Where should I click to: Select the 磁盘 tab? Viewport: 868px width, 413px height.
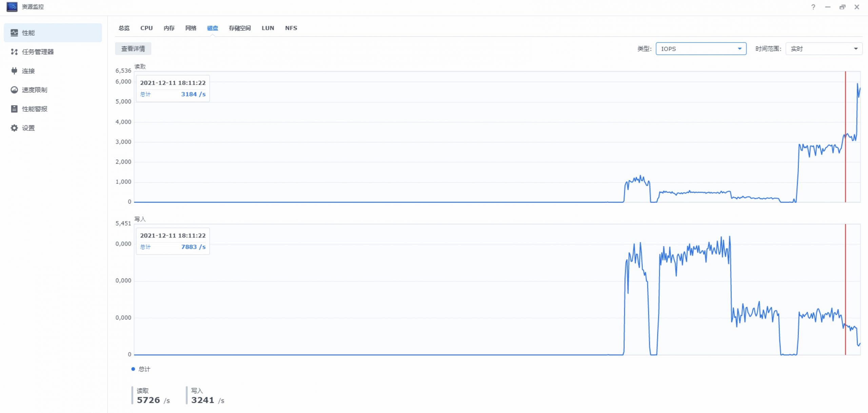[213, 28]
